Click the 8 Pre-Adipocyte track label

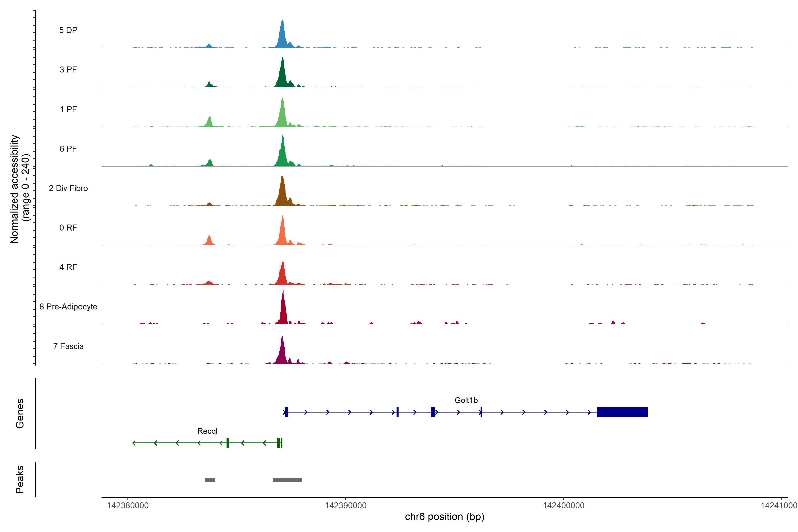(x=68, y=307)
